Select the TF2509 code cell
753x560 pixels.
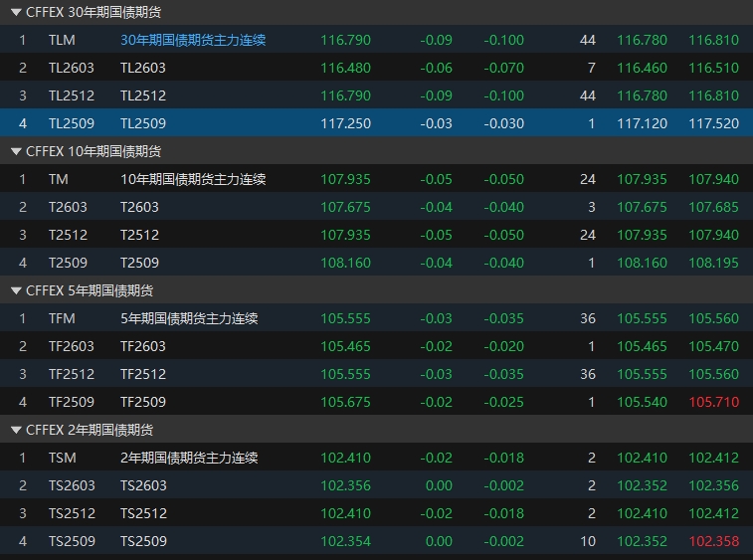click(71, 402)
